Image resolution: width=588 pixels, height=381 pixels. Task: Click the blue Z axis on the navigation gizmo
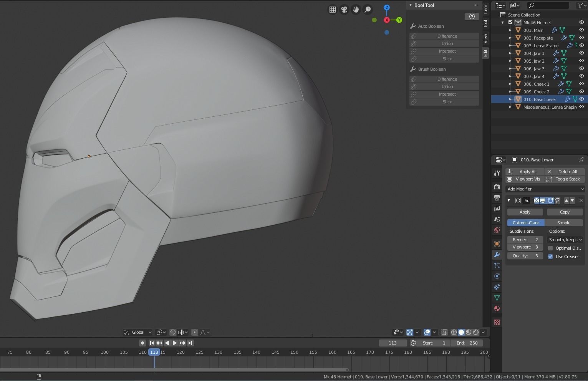(387, 8)
